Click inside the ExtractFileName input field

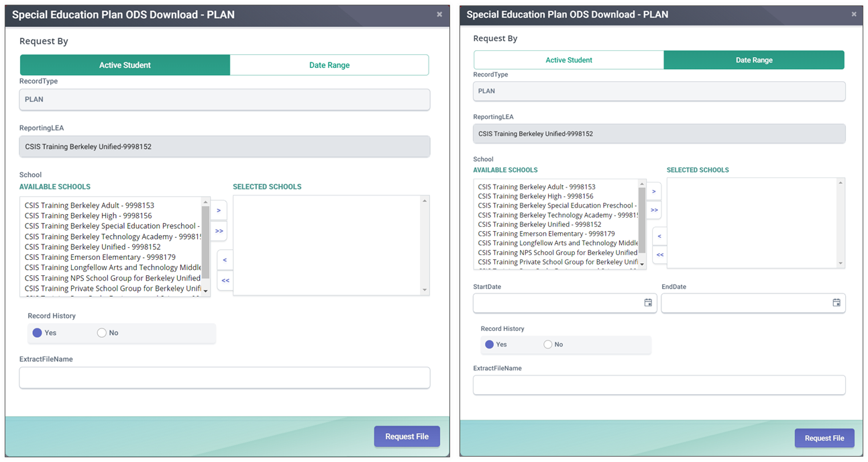point(225,377)
